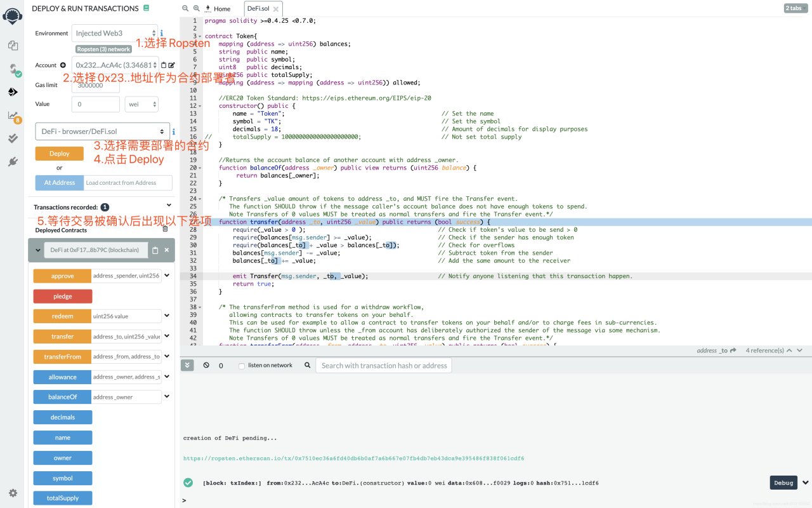Open the File explorers sidebar icon
The image size is (812, 508).
pyautogui.click(x=13, y=46)
